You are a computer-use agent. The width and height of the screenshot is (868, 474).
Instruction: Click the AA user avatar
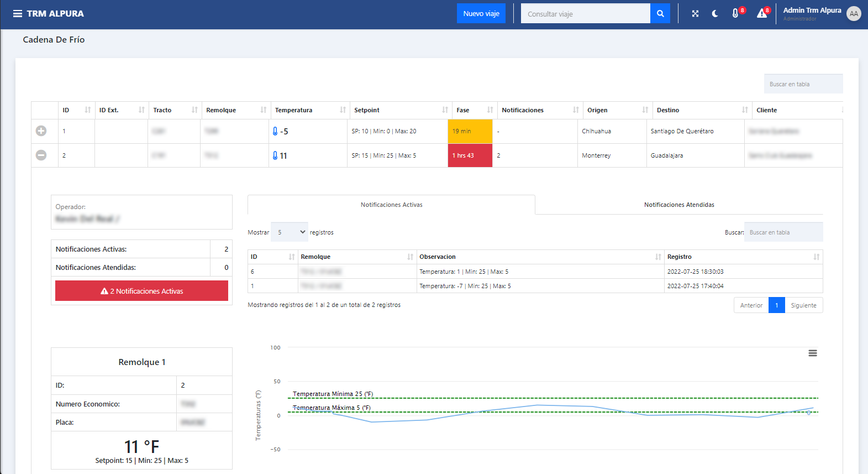[x=854, y=14]
